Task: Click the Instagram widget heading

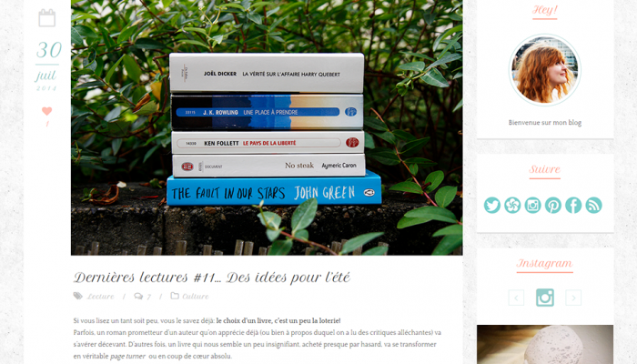Action: click(x=545, y=263)
